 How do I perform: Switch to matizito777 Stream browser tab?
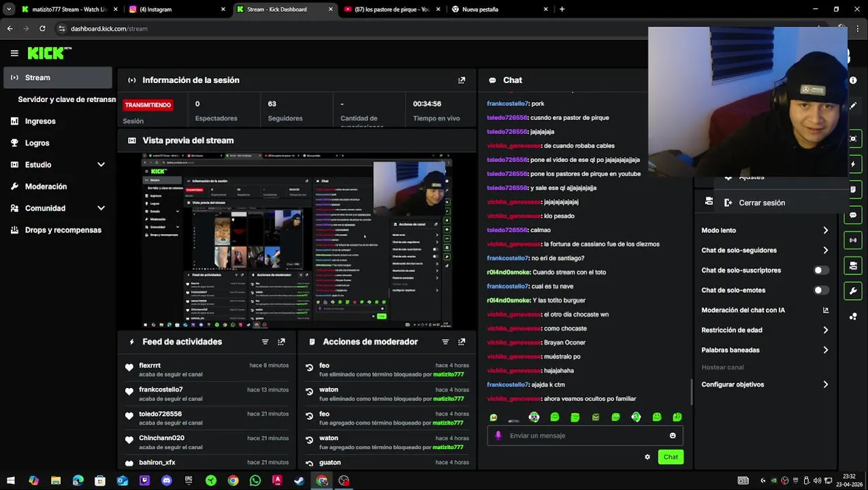pyautogui.click(x=68, y=10)
